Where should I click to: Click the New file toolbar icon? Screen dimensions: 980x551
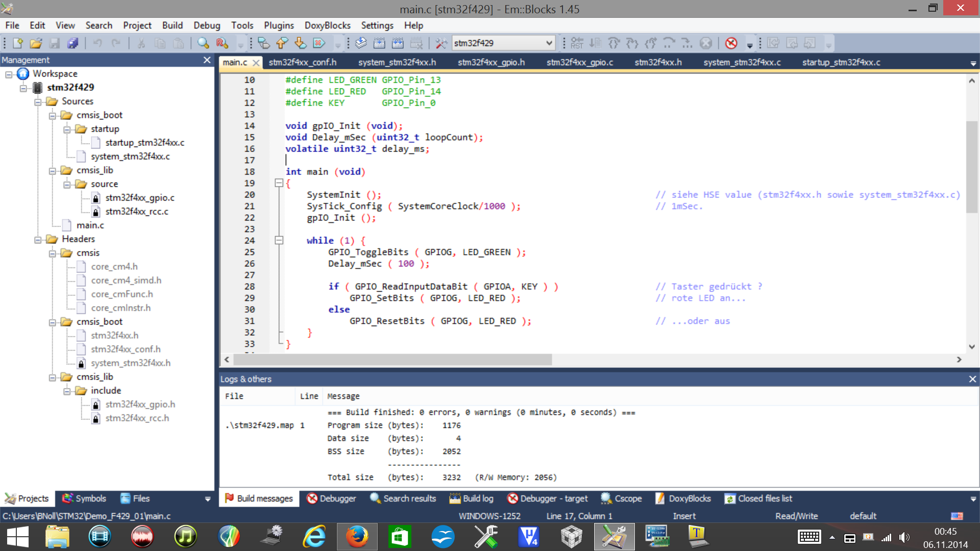18,43
